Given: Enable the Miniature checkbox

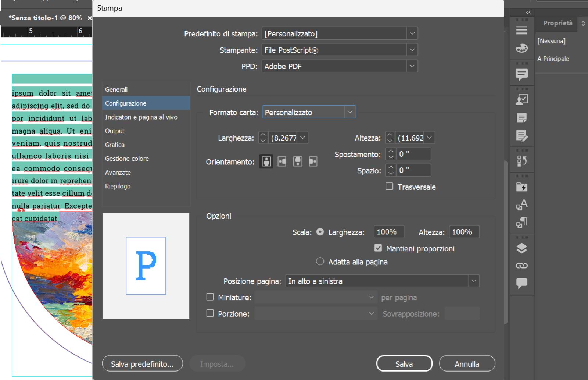Looking at the screenshot, I should [210, 297].
